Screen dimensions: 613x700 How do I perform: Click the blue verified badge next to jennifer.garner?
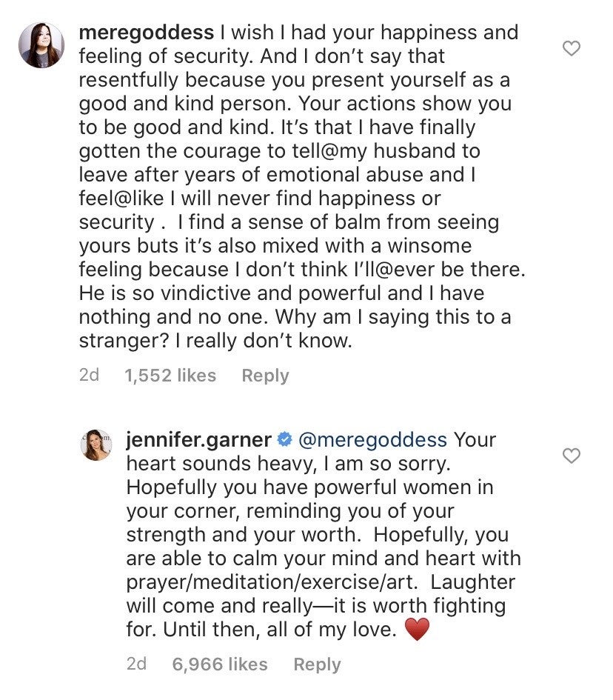(x=284, y=440)
